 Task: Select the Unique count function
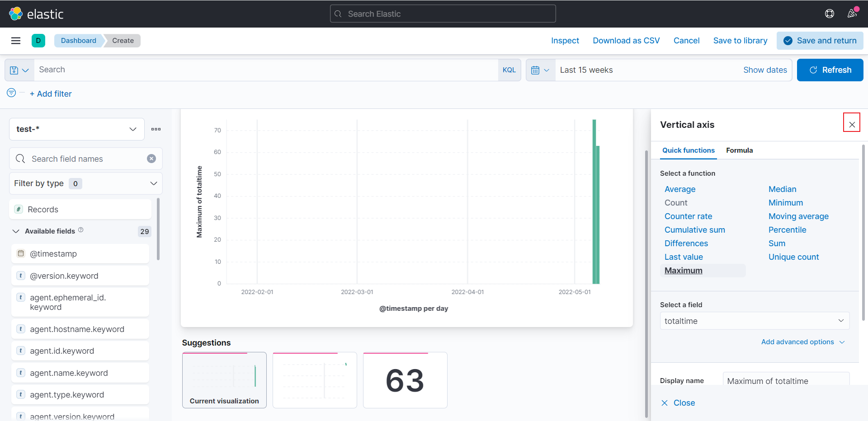[x=793, y=257]
